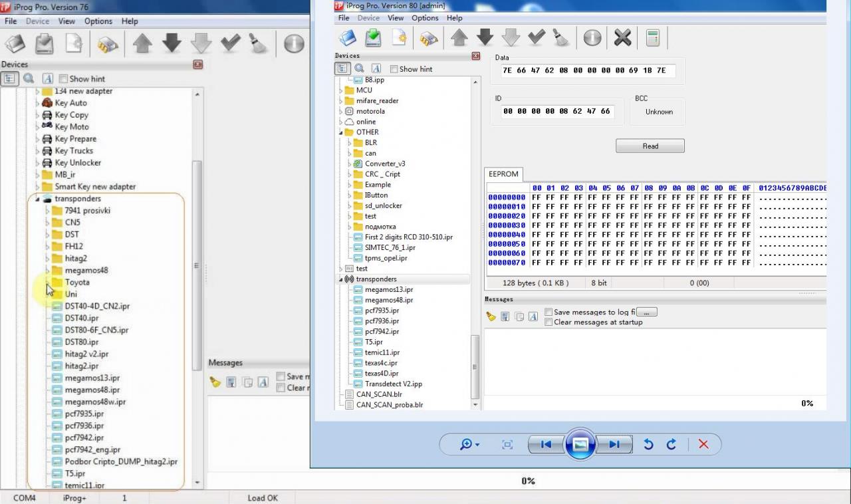
Task: Go to next image in photo viewer
Action: point(614,444)
